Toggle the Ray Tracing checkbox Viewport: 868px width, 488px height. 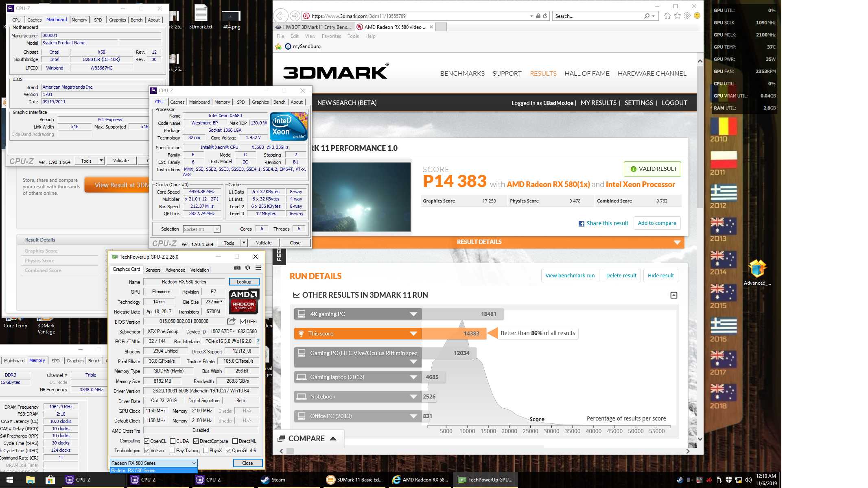pos(172,451)
